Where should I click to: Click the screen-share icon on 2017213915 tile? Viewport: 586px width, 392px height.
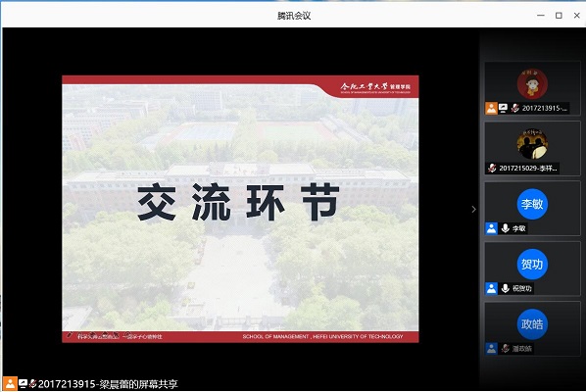[x=504, y=109]
